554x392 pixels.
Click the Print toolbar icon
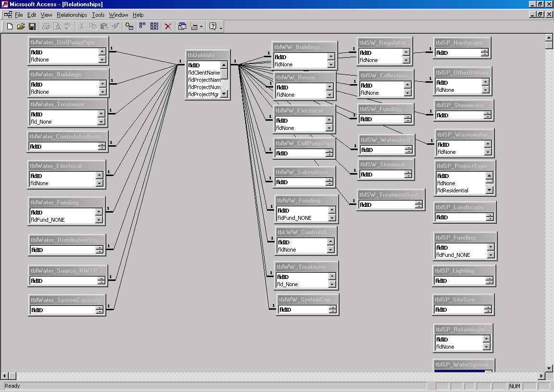tap(46, 26)
